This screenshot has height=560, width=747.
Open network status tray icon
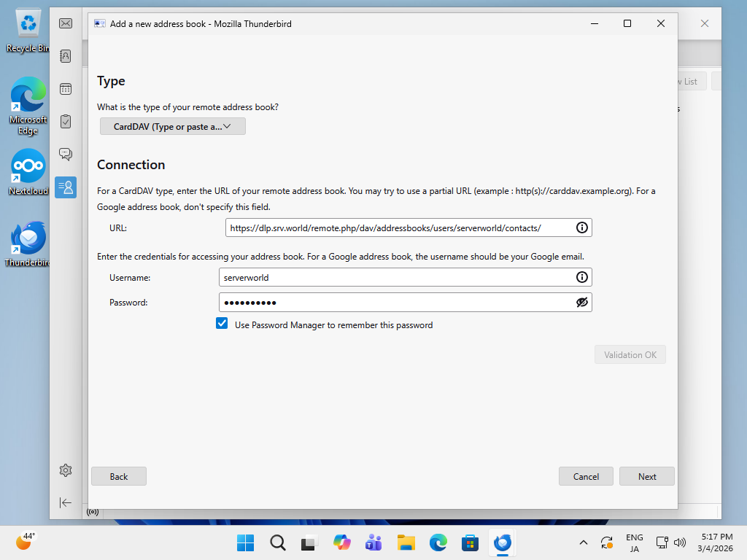pos(662,542)
